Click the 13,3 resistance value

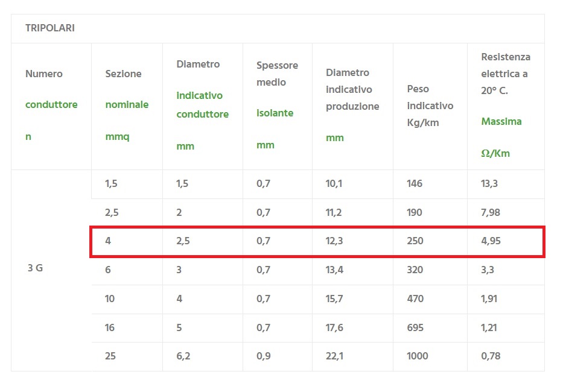489,184
